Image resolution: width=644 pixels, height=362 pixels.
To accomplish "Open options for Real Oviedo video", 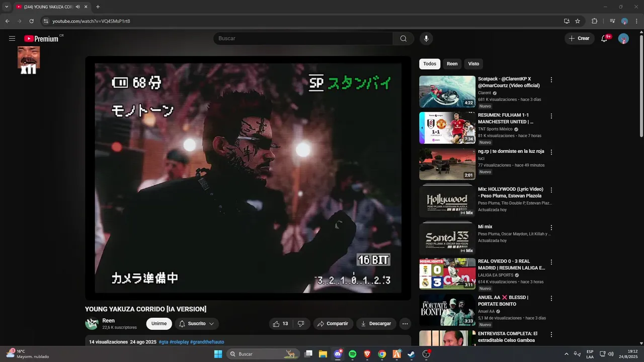I will coord(551,262).
